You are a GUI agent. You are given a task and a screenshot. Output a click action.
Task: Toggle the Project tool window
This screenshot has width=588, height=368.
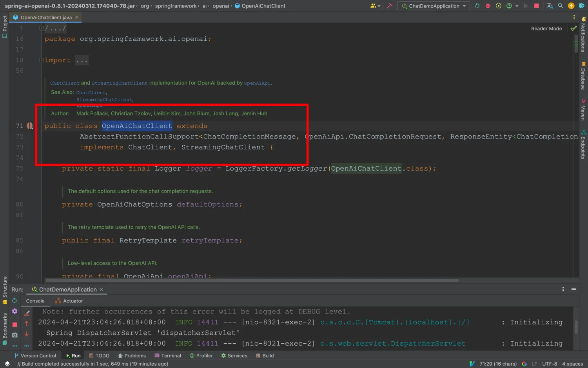tap(5, 26)
